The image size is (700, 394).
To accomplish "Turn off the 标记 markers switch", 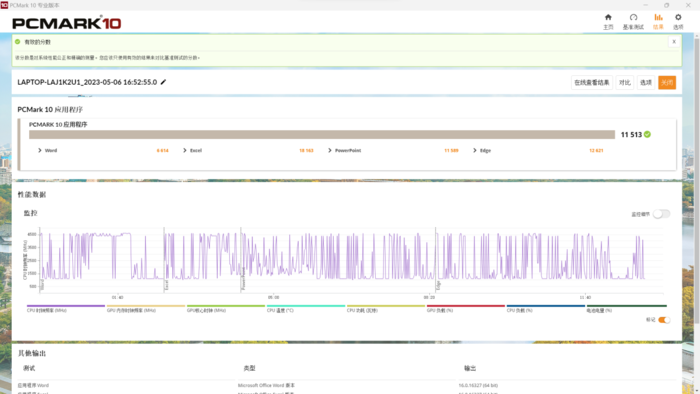I will click(x=664, y=319).
